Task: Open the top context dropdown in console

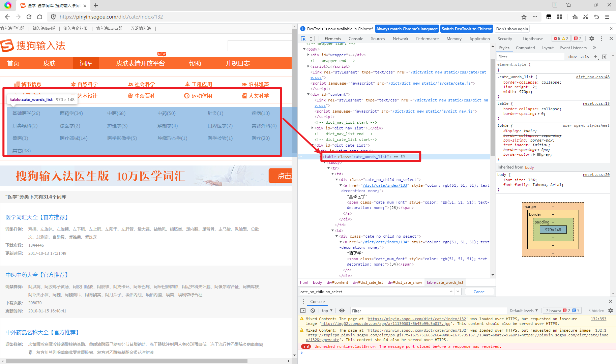Action: point(327,311)
